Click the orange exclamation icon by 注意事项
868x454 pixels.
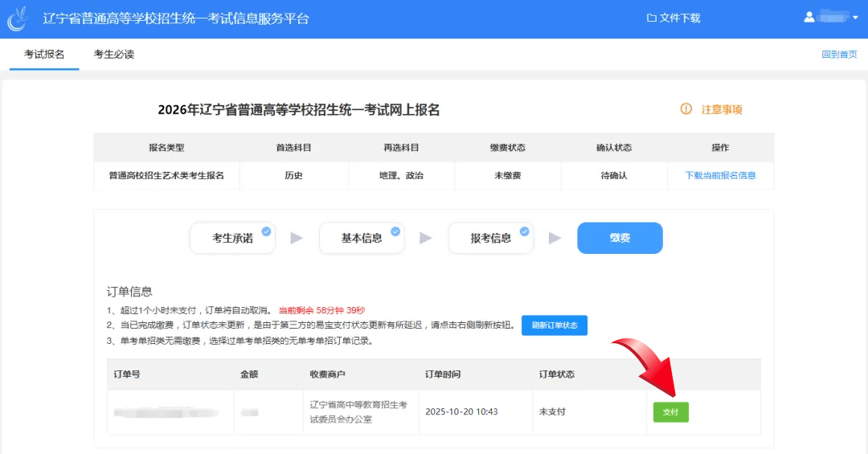686,109
